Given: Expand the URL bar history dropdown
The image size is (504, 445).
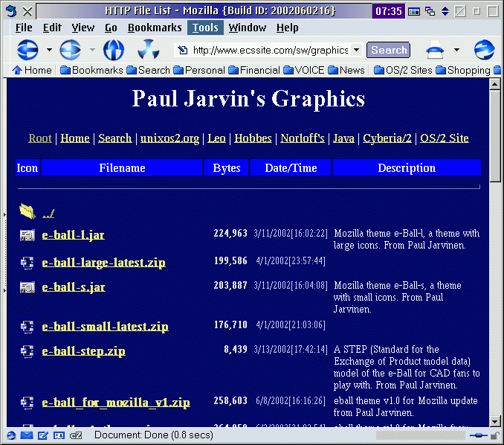Looking at the screenshot, I should [356, 50].
